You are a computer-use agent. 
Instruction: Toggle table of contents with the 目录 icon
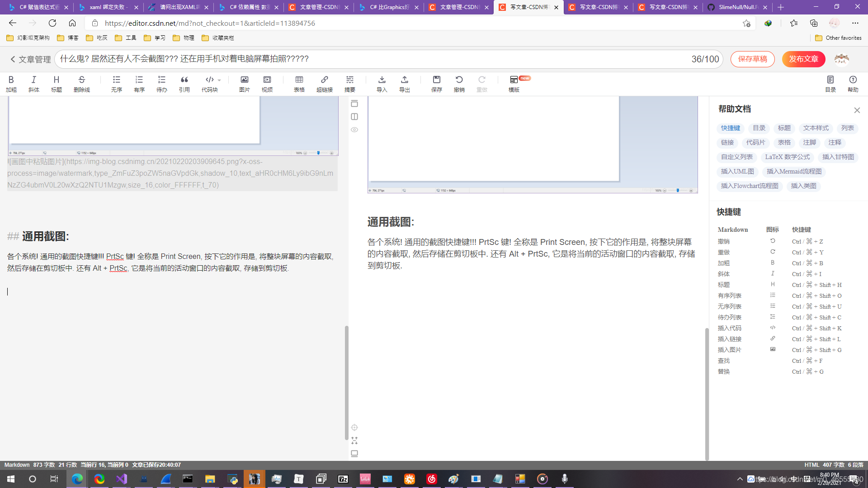(x=830, y=84)
